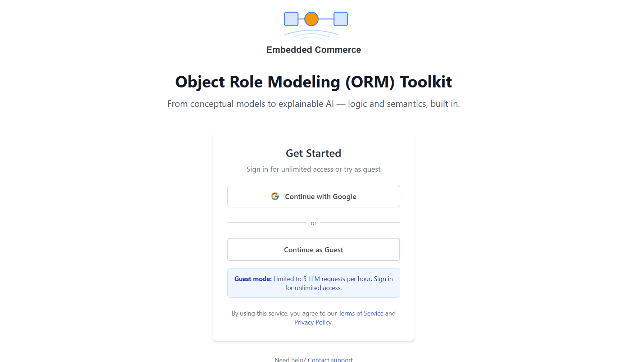Click the ORM Toolkit page title
This screenshot has height=362, width=644.
click(313, 82)
